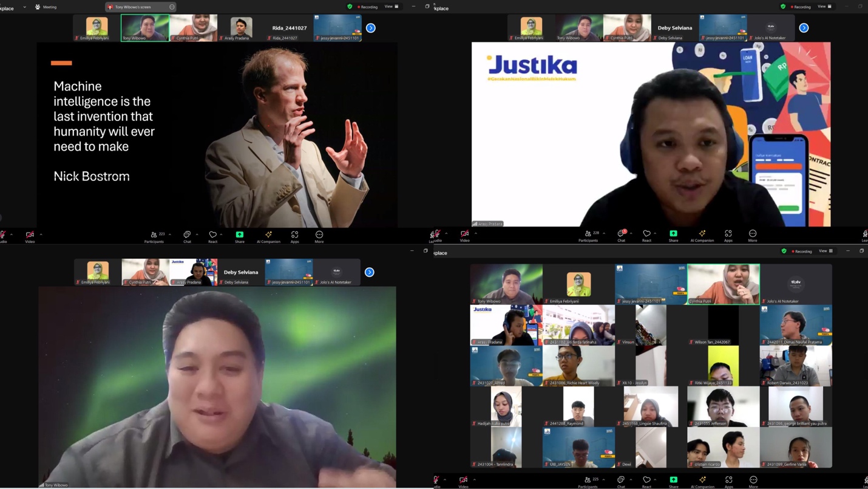The width and height of the screenshot is (868, 489).
Task: Unmute audio in the bottom-right meeting window
Action: click(436, 480)
